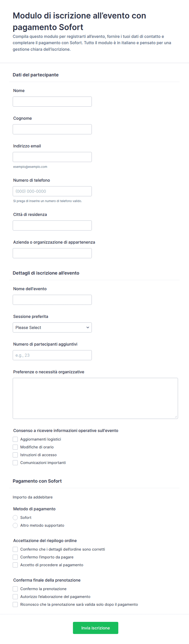Tick Accetto di procedere al pagamento
The height and width of the screenshot is (644, 189).
pyautogui.click(x=15, y=565)
